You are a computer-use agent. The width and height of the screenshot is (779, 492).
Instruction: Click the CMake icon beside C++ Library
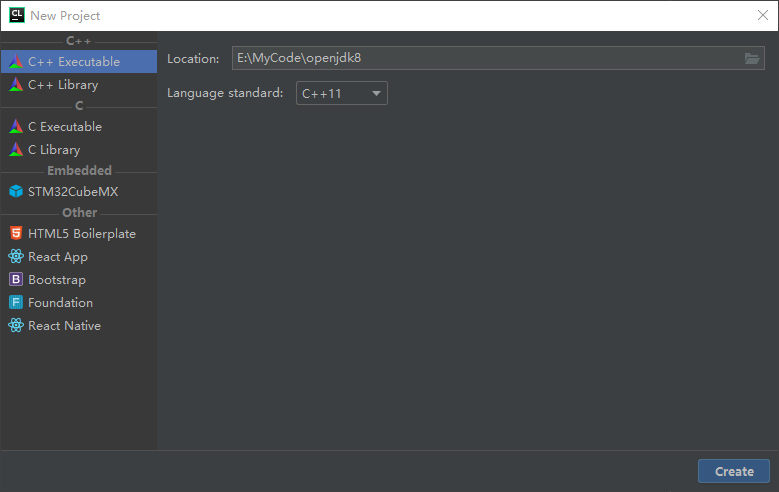pyautogui.click(x=16, y=84)
